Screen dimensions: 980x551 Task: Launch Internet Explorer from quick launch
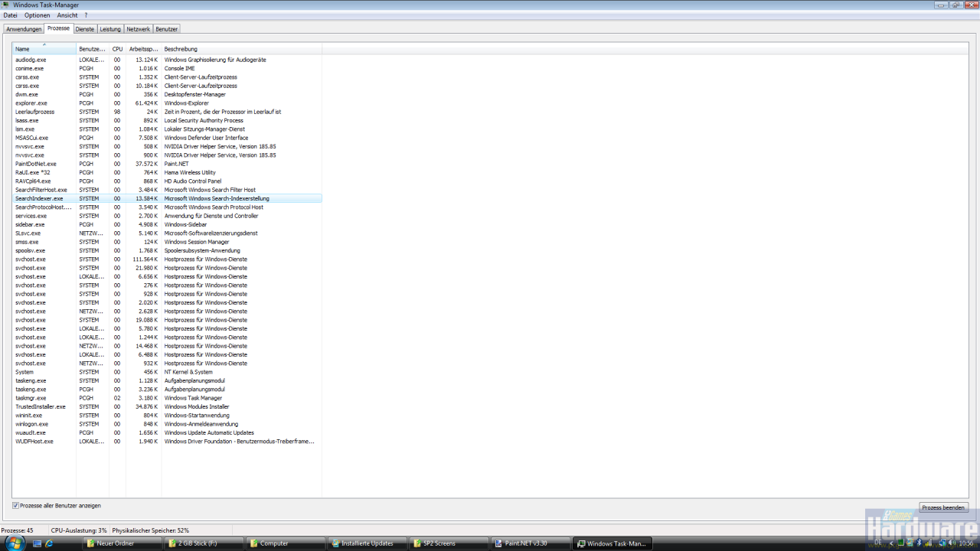point(49,543)
